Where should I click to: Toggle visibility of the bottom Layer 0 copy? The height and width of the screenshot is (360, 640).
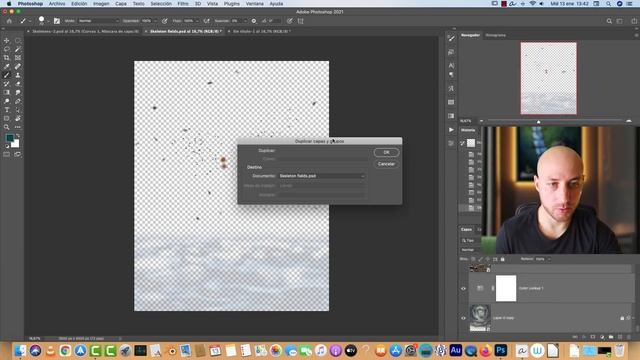coord(463,318)
